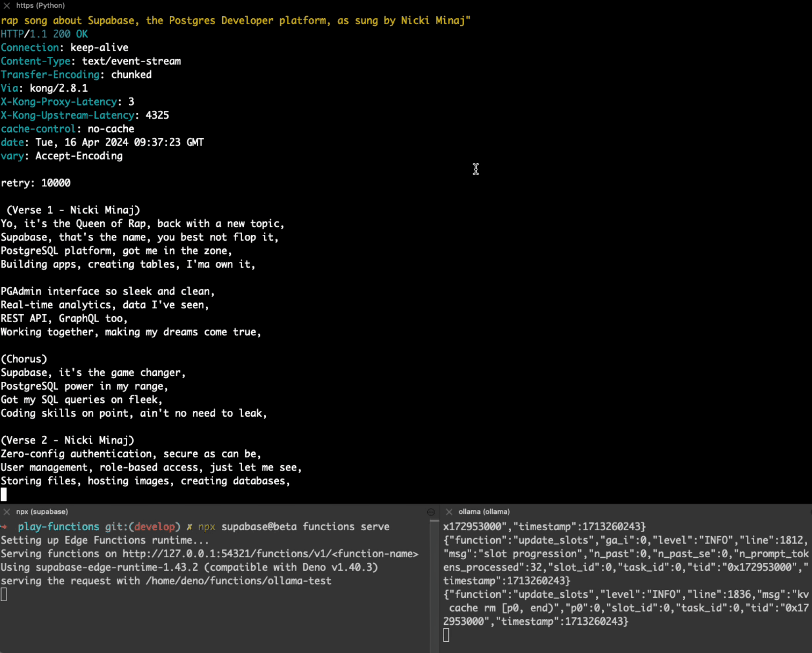
Task: Click the block cursor in the Python pane
Action: point(4,494)
